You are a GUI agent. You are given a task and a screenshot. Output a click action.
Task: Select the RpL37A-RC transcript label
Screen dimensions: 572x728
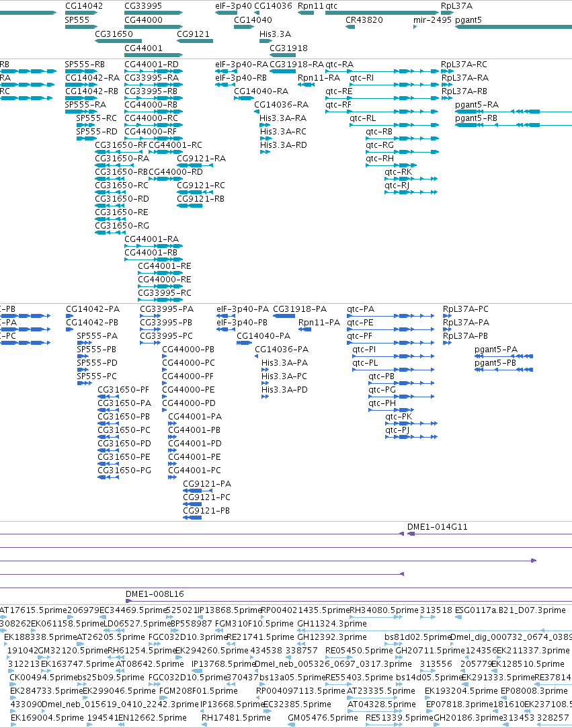click(x=464, y=64)
